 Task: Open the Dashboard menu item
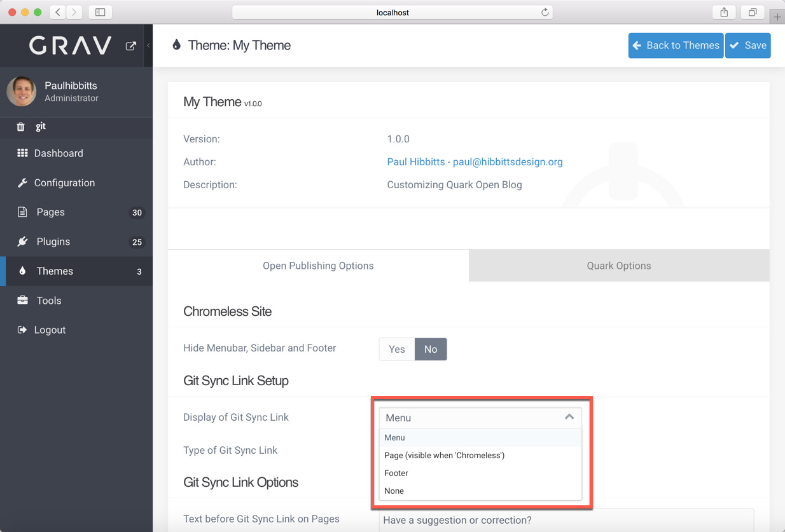pyautogui.click(x=76, y=153)
